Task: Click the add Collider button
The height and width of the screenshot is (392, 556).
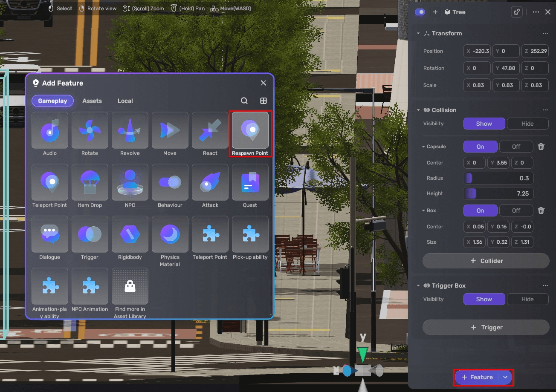Action: [486, 261]
